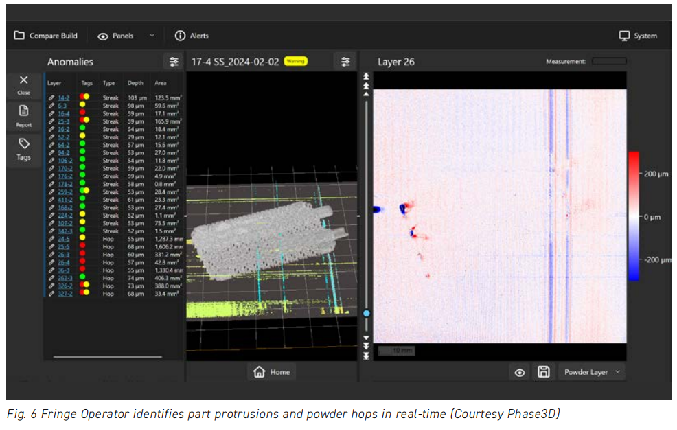The image size is (677, 430).
Task: Open layer link 106-2 anomaly
Action: click(x=65, y=161)
